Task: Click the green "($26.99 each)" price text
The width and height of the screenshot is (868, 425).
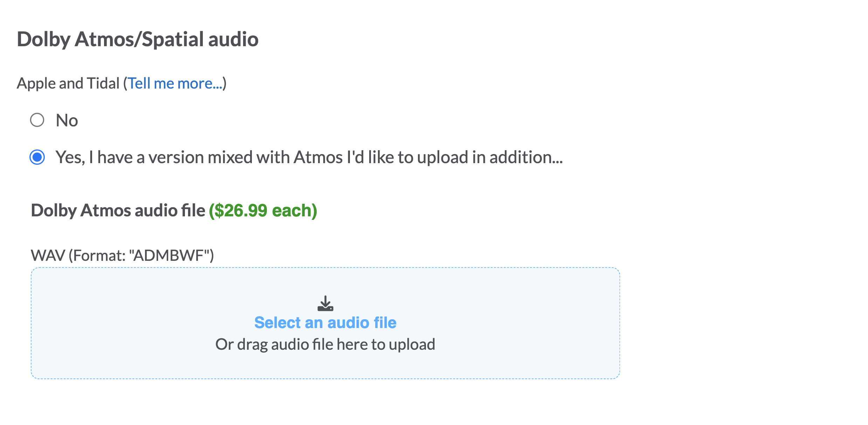Action: pyautogui.click(x=263, y=210)
